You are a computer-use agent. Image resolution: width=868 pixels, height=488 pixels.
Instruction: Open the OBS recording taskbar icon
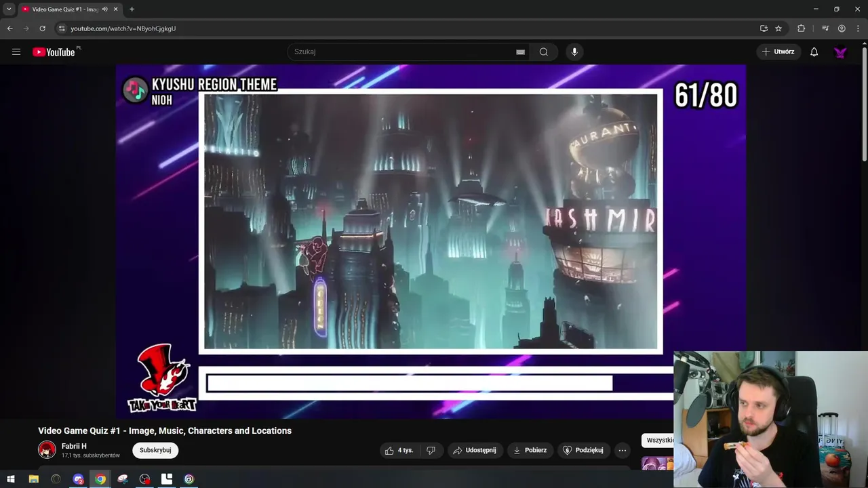[144, 479]
